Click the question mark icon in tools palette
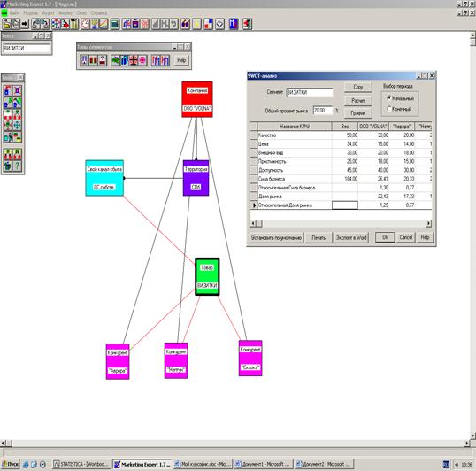Viewport: 476px width, 471px height. point(18,166)
